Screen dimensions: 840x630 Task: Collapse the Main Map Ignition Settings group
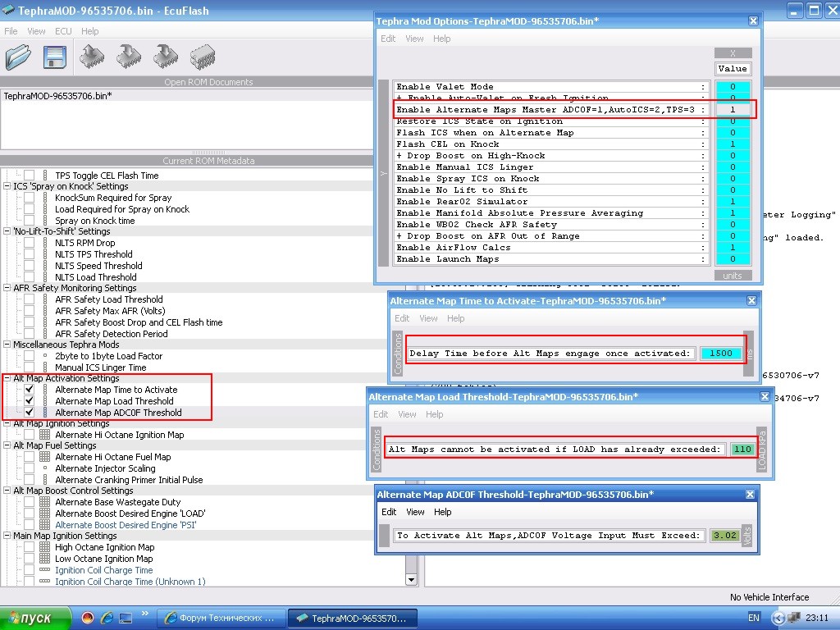(7, 536)
